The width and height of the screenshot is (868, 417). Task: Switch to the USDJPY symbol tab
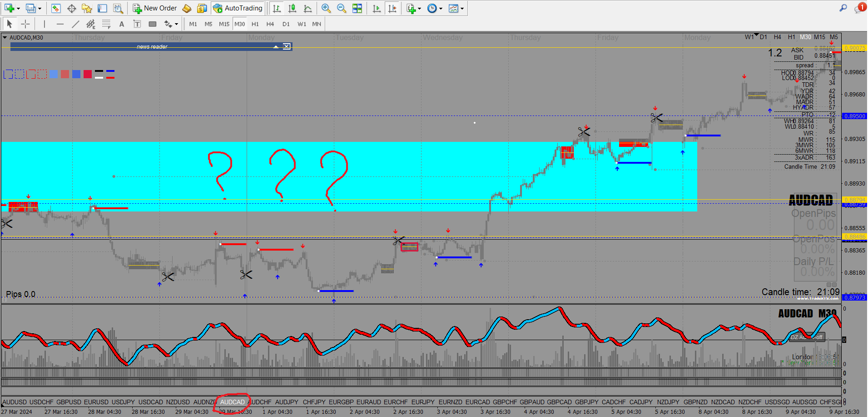pos(124,402)
